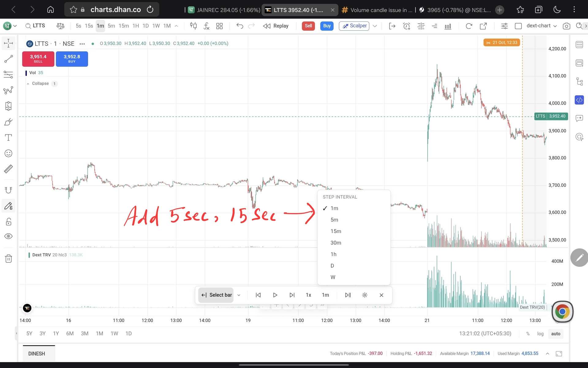Select the trend line drawing tool
The width and height of the screenshot is (588, 368).
click(x=9, y=59)
